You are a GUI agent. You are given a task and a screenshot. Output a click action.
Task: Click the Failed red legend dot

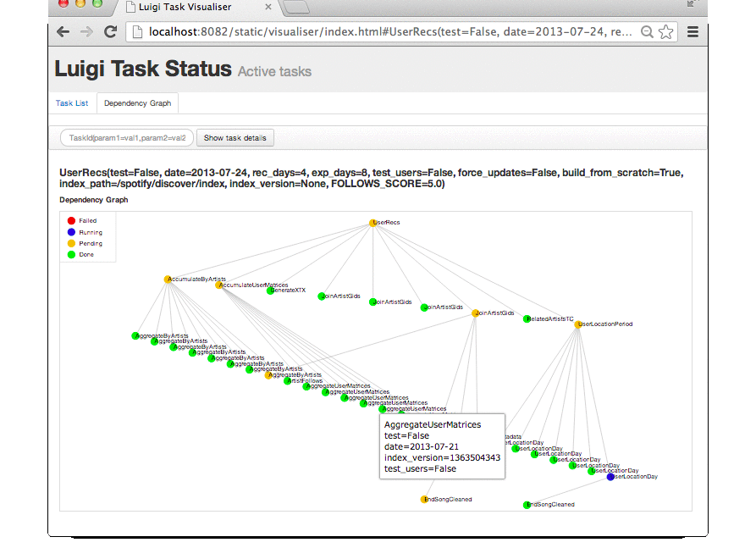[71, 221]
